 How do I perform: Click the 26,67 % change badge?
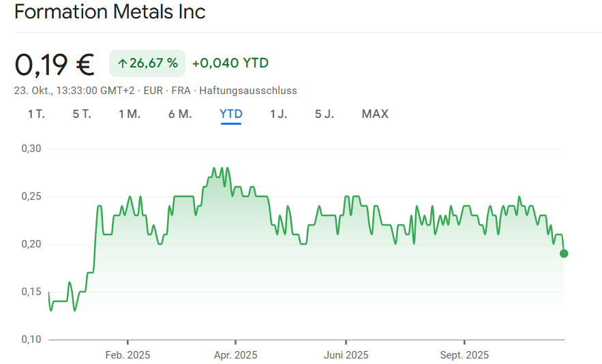tap(147, 63)
